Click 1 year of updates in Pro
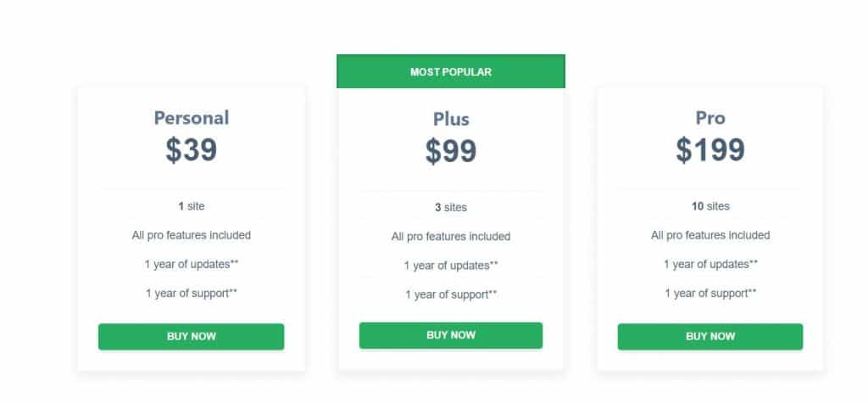Screen dimensions: 868x403 tap(710, 265)
